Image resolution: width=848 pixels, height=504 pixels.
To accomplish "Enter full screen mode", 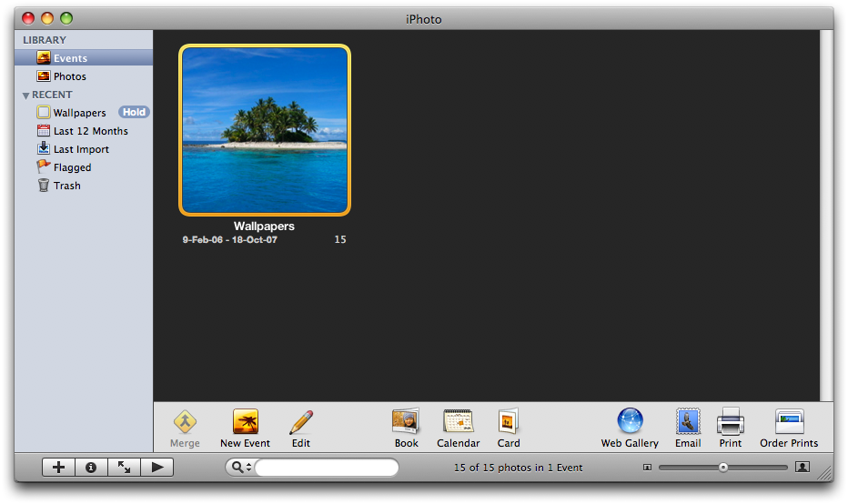I will [124, 468].
